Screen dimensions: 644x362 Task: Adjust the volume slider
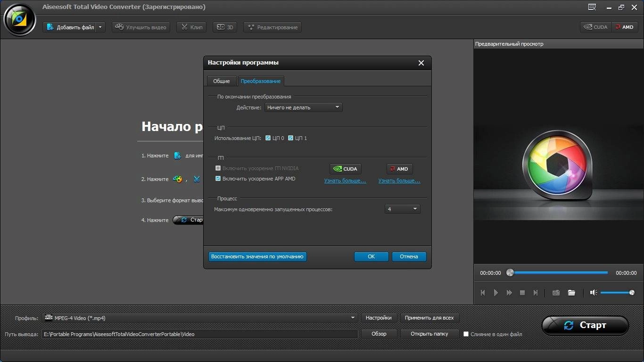point(617,293)
